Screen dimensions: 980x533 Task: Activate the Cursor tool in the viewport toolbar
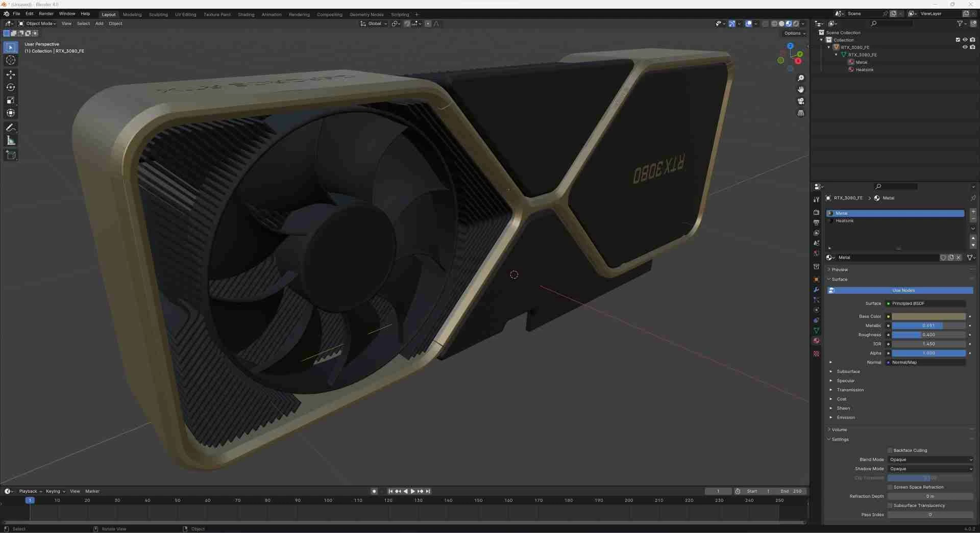(11, 60)
